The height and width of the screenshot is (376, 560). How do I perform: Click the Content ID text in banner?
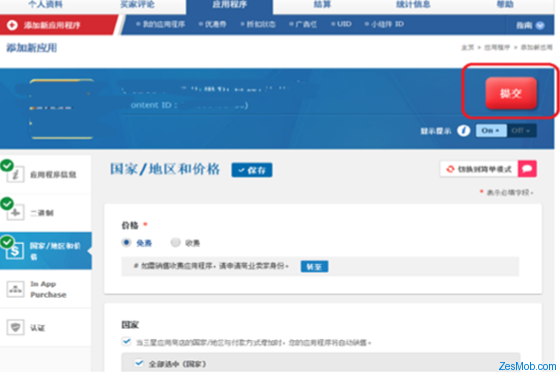click(x=189, y=105)
